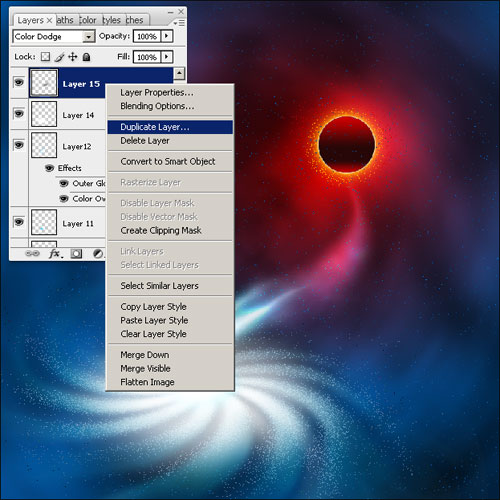This screenshot has width=500, height=500.
Task: Add a layer mask using the mask icon
Action: pos(76,254)
